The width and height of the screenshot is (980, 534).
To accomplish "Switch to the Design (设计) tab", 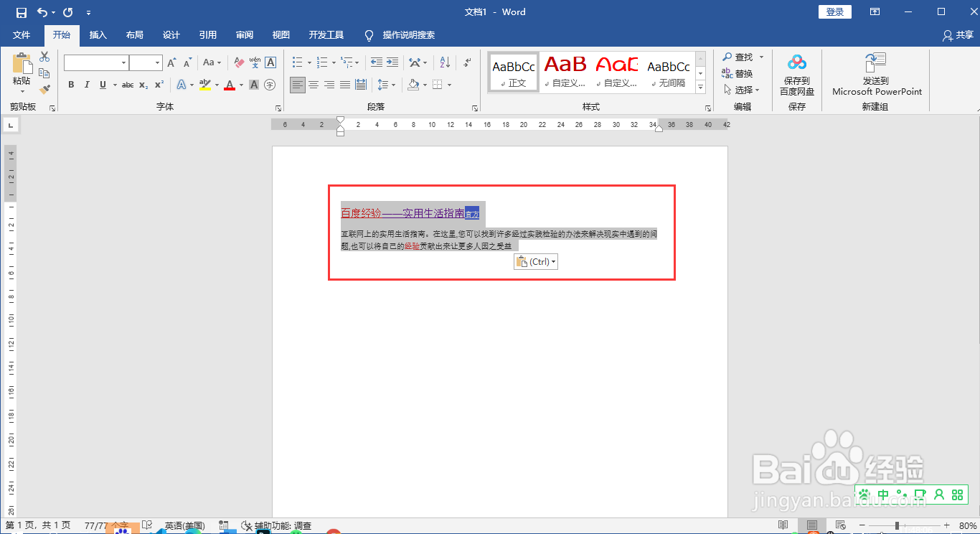I will [171, 35].
